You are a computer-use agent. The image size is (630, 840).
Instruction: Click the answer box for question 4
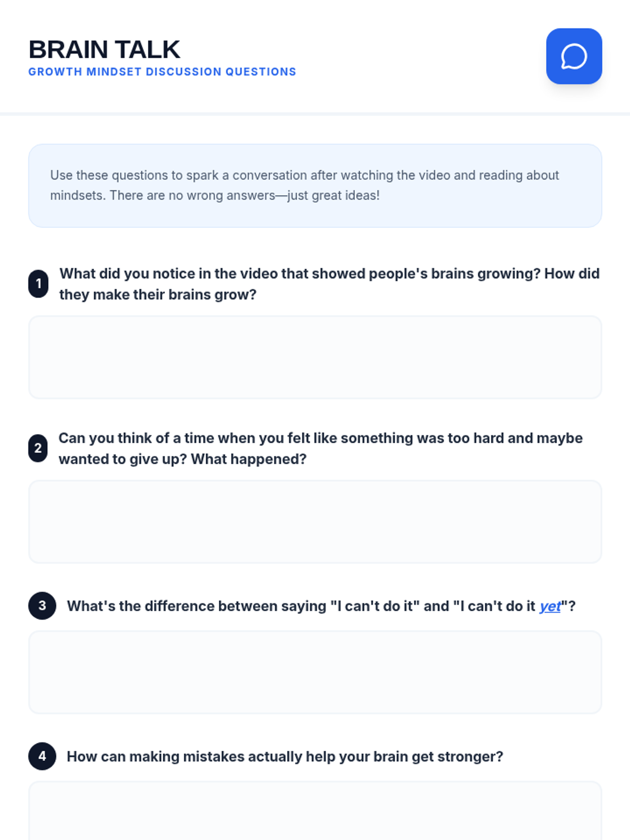coord(315,811)
